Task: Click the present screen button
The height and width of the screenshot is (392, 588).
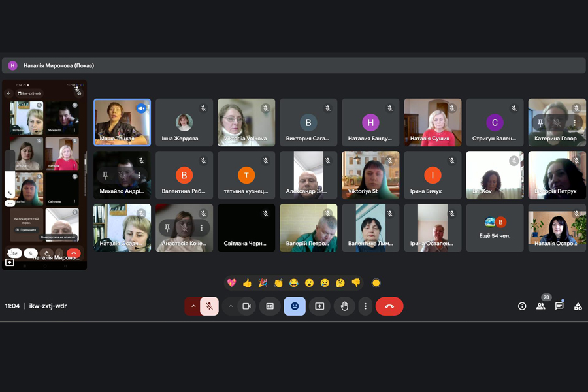Action: [319, 306]
